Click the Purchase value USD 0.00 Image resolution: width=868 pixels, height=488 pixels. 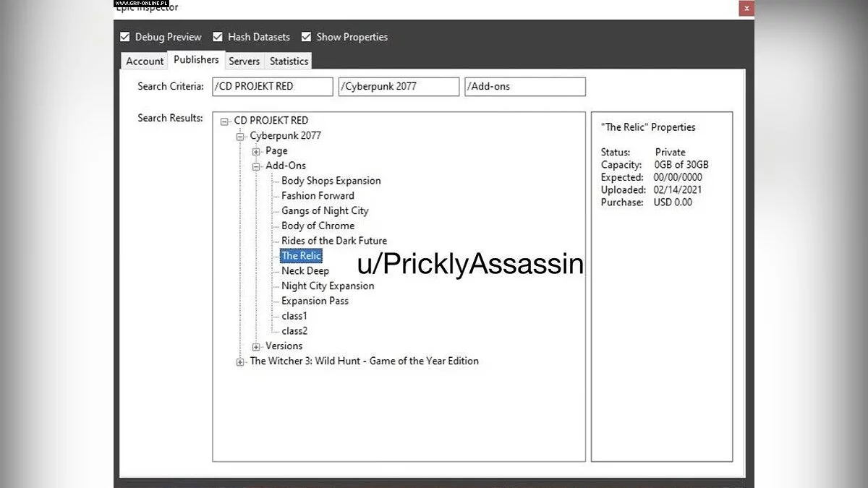(x=673, y=202)
